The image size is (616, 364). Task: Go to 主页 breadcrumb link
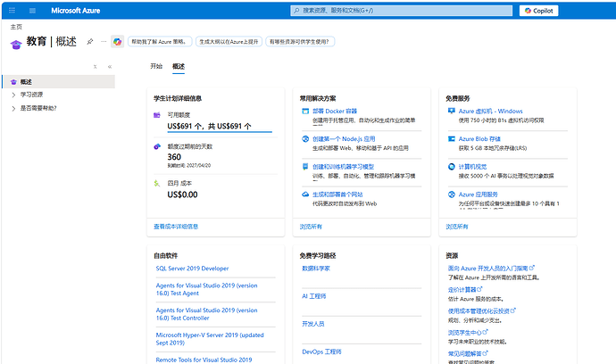coord(16,27)
